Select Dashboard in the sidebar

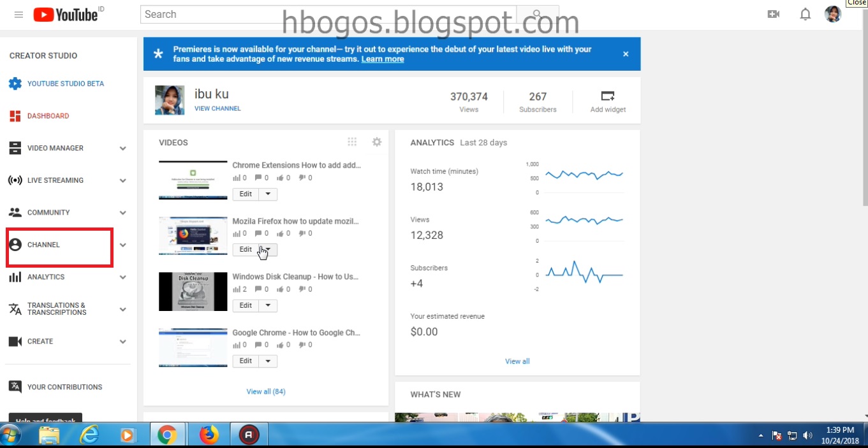(x=48, y=116)
